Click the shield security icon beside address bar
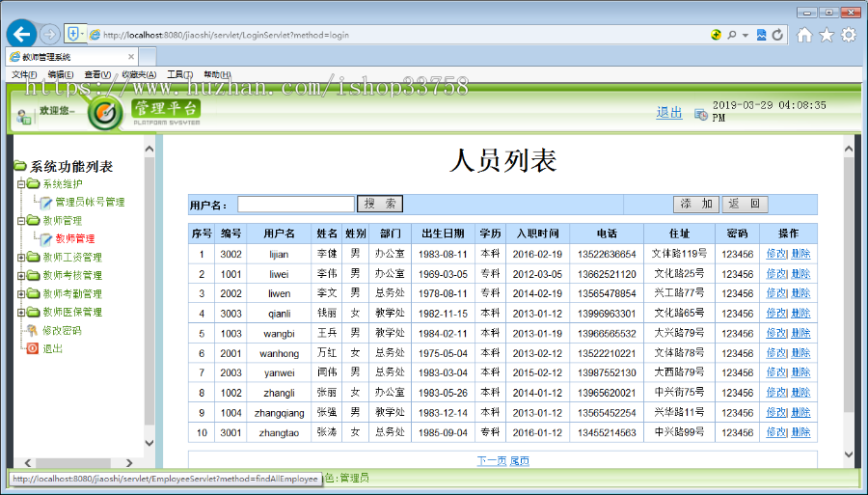 coord(72,34)
